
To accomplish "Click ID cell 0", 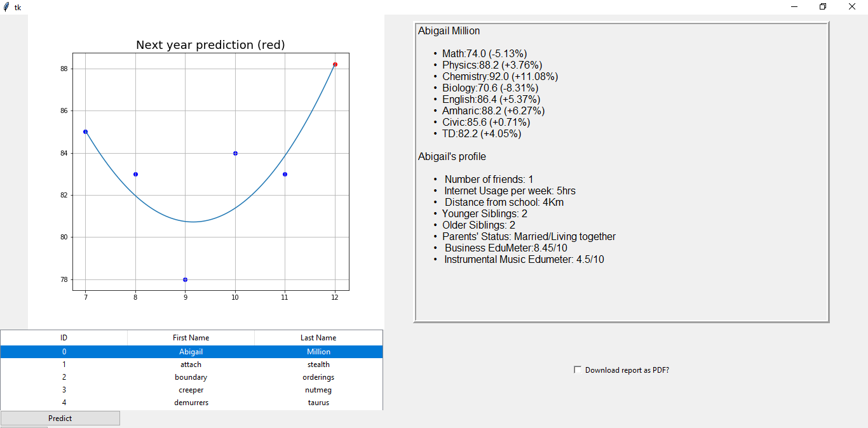I will click(64, 352).
